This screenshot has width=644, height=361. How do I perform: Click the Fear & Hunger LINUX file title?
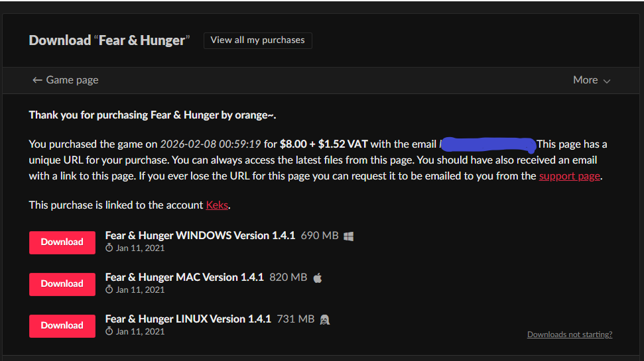point(188,319)
